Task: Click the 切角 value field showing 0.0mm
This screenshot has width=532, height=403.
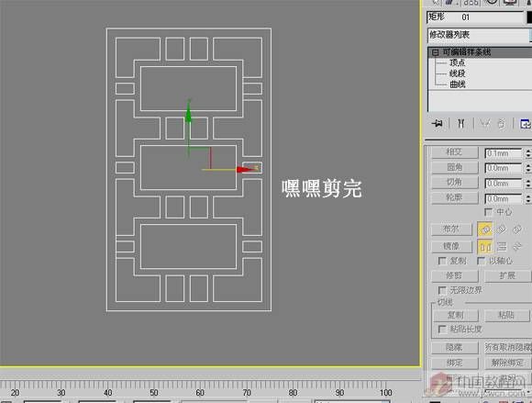Action: pos(504,184)
